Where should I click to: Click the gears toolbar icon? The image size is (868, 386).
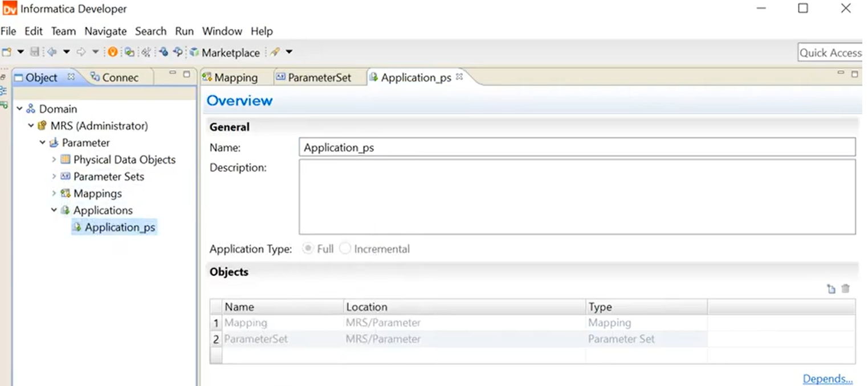(x=146, y=52)
